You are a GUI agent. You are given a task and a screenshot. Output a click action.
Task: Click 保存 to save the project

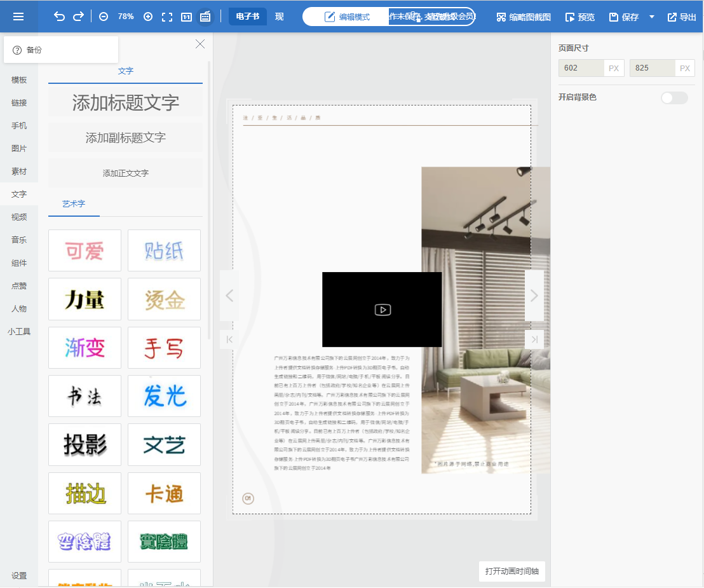pyautogui.click(x=624, y=17)
